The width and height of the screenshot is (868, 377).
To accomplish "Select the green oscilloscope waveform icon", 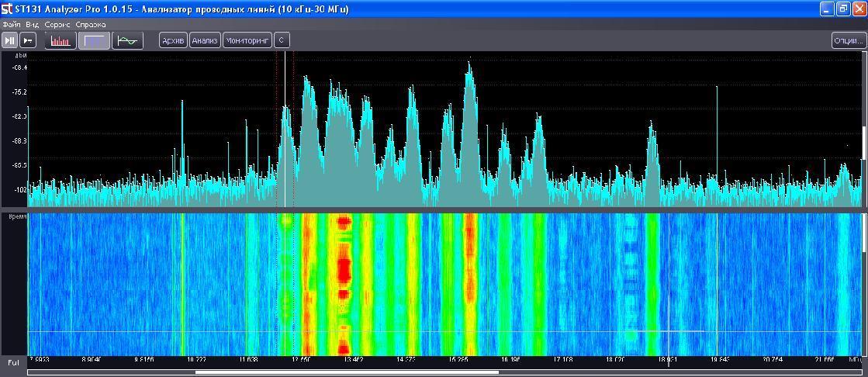I will (127, 40).
